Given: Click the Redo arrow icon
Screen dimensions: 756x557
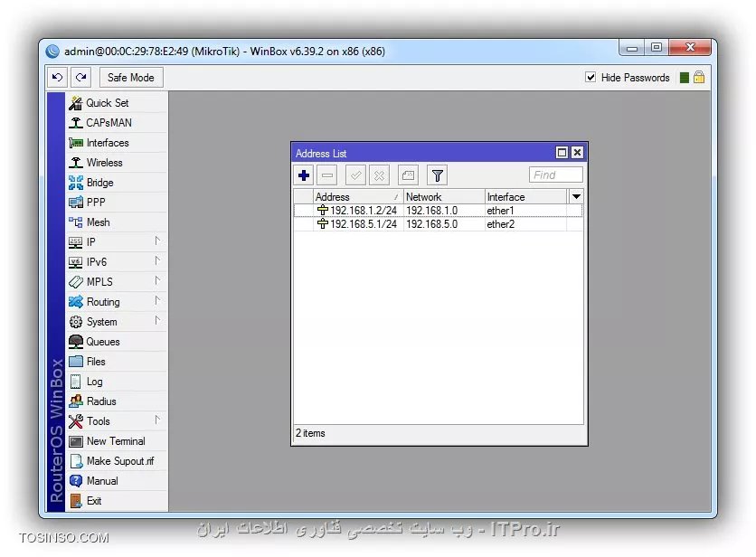Looking at the screenshot, I should pos(81,78).
